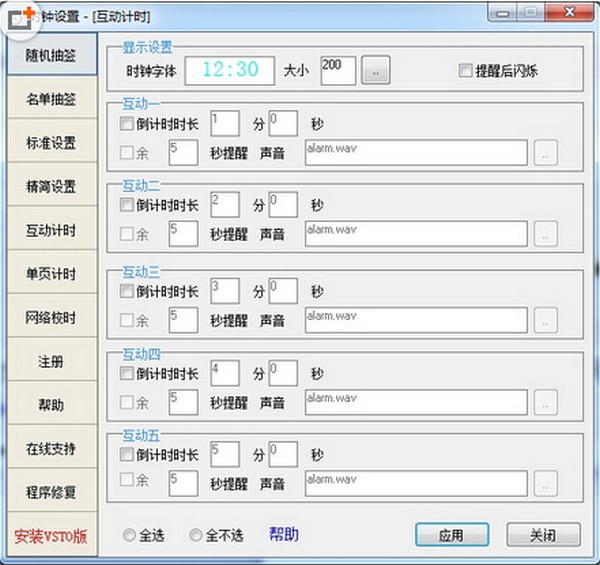Go to the 在线支持 tab
This screenshot has height=565, width=600.
point(52,448)
